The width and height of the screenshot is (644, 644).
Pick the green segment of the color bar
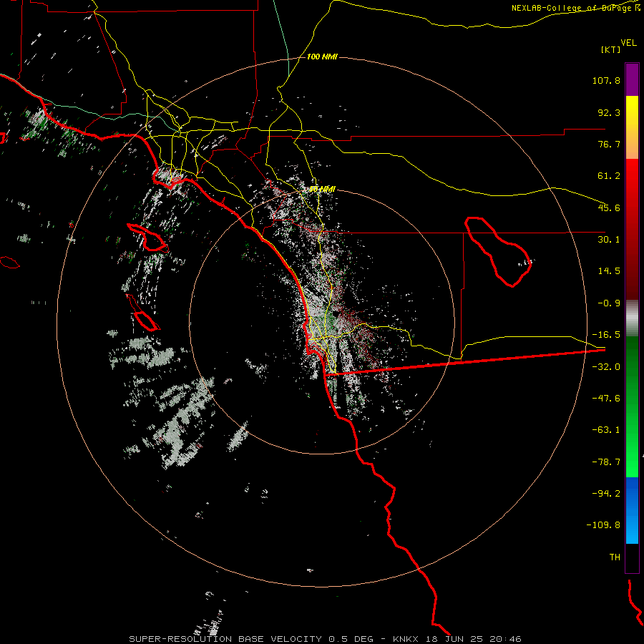pos(632,406)
